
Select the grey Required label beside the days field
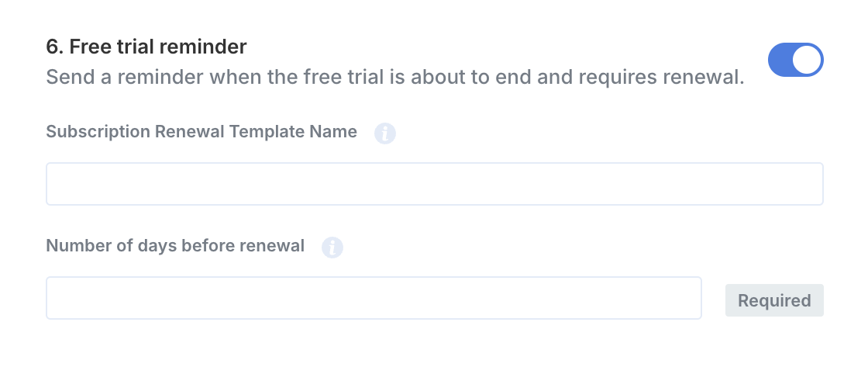tap(774, 300)
